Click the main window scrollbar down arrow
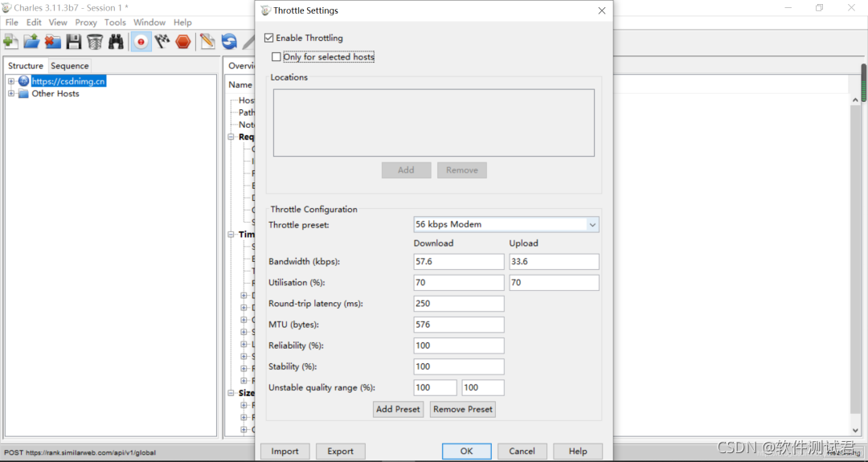868x462 pixels. coord(855,431)
